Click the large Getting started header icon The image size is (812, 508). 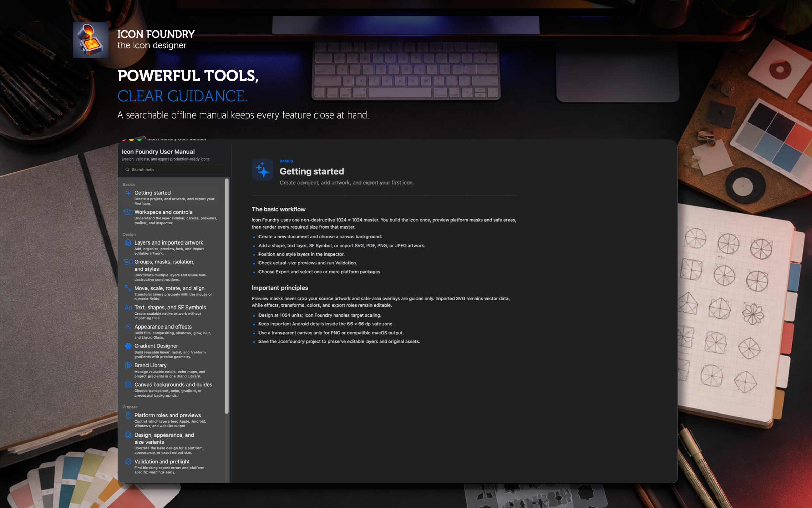pyautogui.click(x=263, y=170)
